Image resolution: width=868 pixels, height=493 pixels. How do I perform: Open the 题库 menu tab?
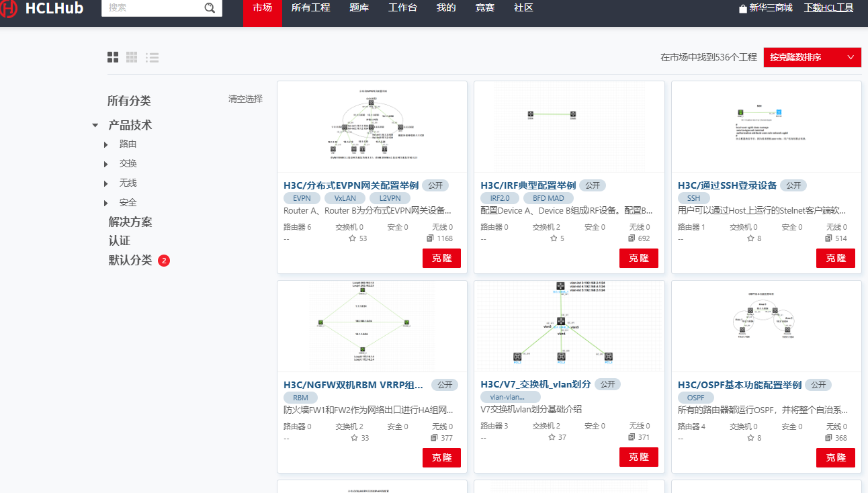click(359, 8)
